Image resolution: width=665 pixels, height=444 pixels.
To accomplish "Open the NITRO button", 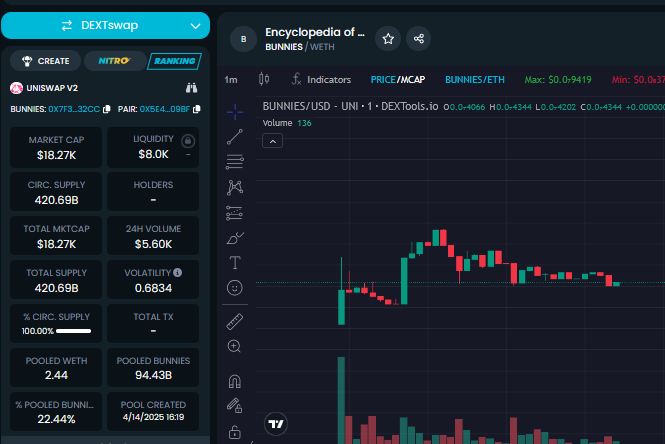I will coord(115,61).
